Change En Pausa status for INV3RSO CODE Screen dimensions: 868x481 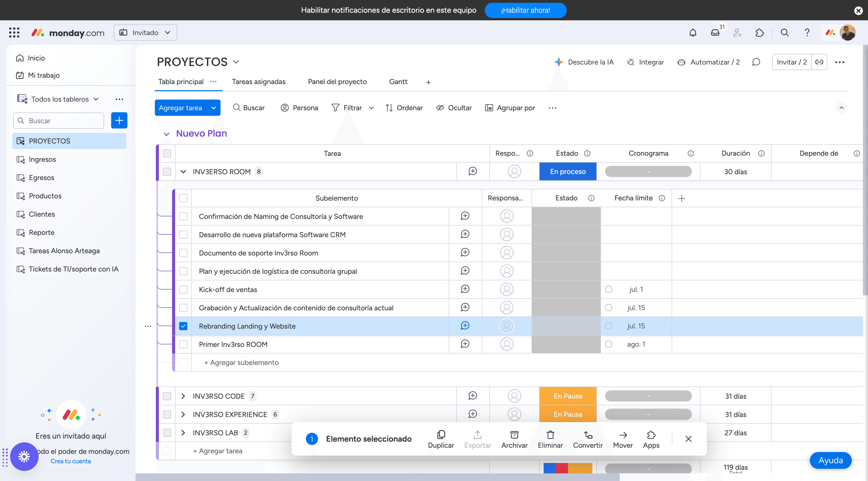(x=568, y=396)
